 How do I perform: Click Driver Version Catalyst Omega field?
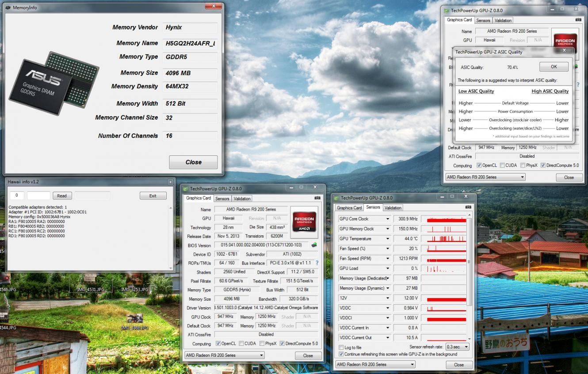click(x=266, y=308)
